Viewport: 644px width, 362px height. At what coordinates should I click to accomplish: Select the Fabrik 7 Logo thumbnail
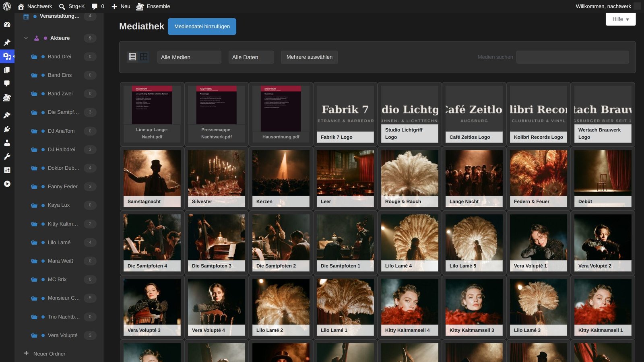pos(345,114)
